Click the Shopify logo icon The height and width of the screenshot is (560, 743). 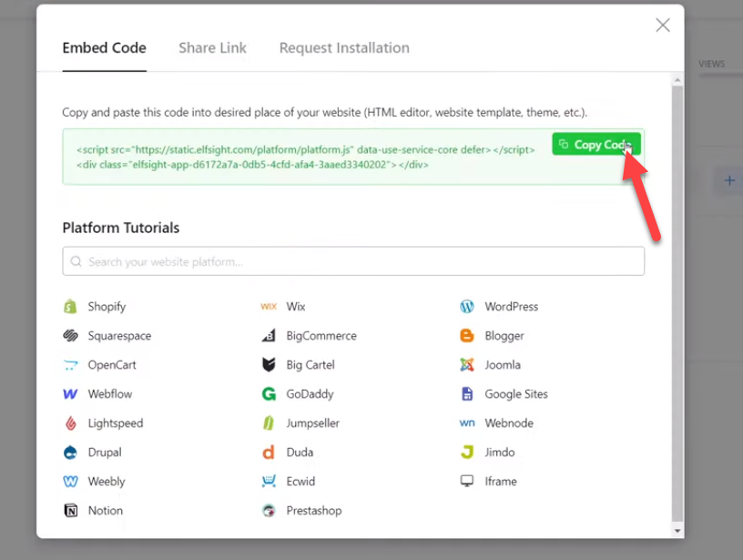[x=70, y=307]
